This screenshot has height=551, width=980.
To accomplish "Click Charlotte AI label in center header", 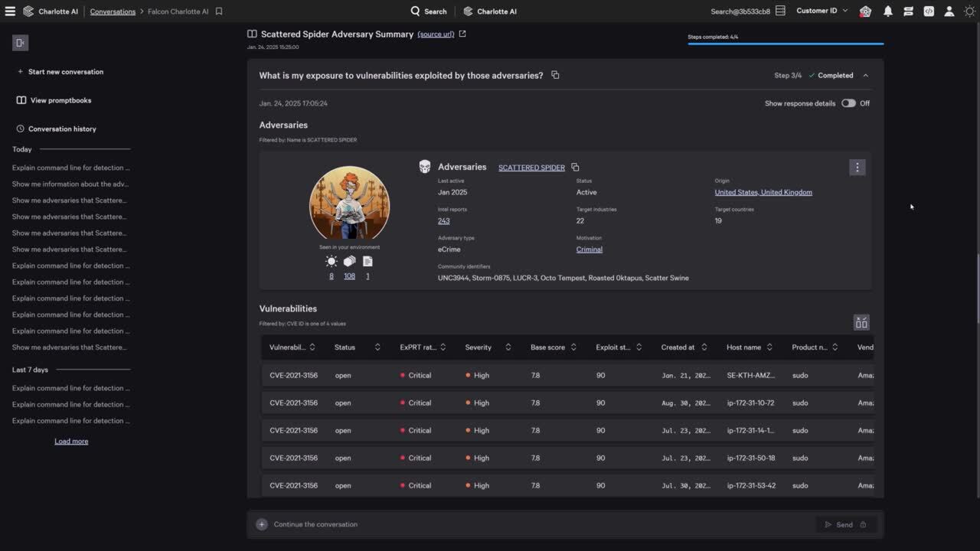I will 497,11.
